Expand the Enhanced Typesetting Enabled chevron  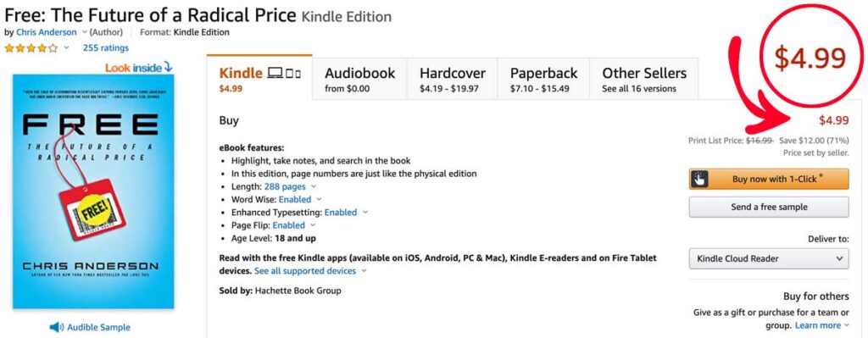[x=364, y=213]
